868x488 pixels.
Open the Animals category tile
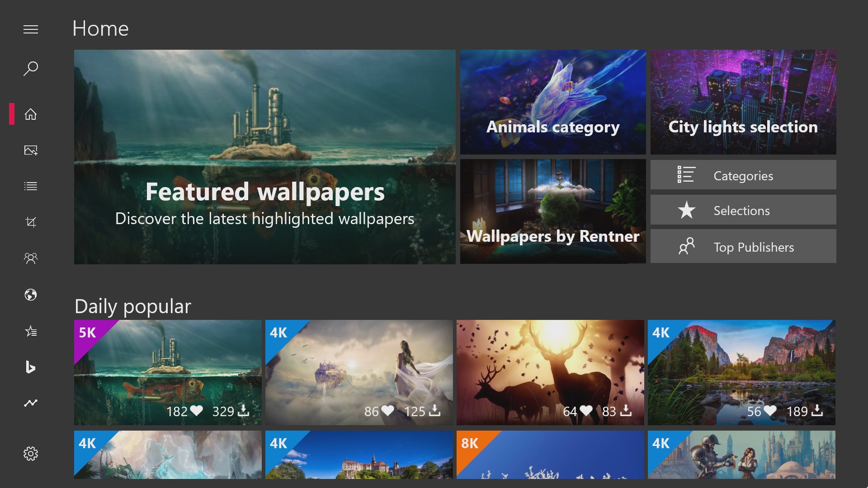pyautogui.click(x=552, y=102)
